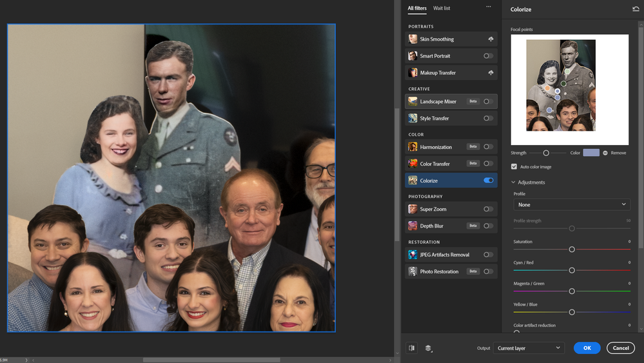Click the Skin Smoothing filter thumbnail icon

pos(413,39)
